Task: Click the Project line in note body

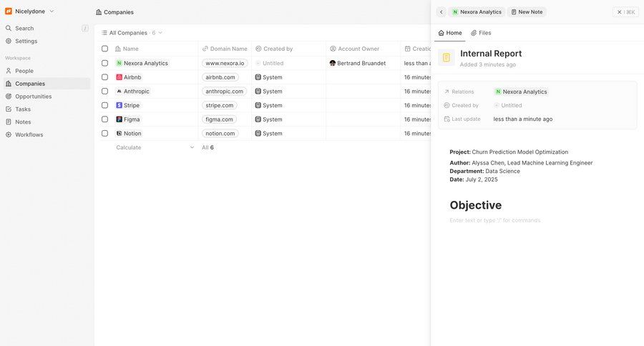Action: (x=509, y=152)
